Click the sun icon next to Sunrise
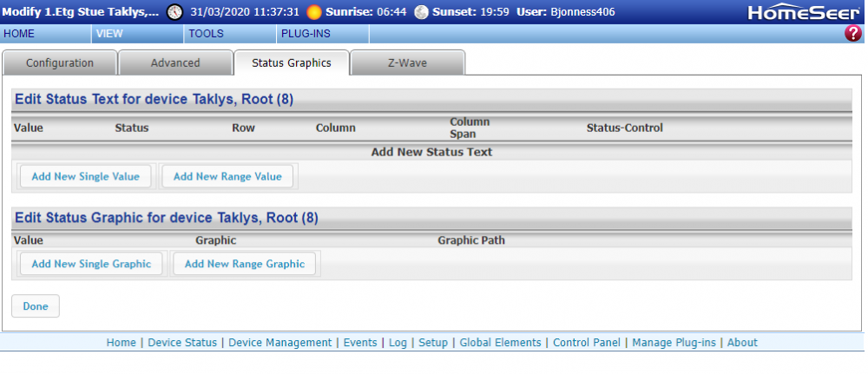The width and height of the screenshot is (868, 374). (x=314, y=12)
